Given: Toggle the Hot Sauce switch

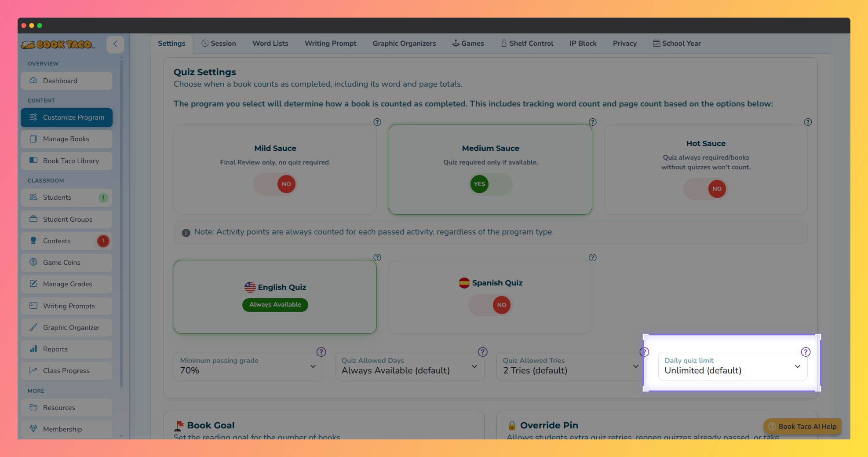Looking at the screenshot, I should click(x=706, y=189).
